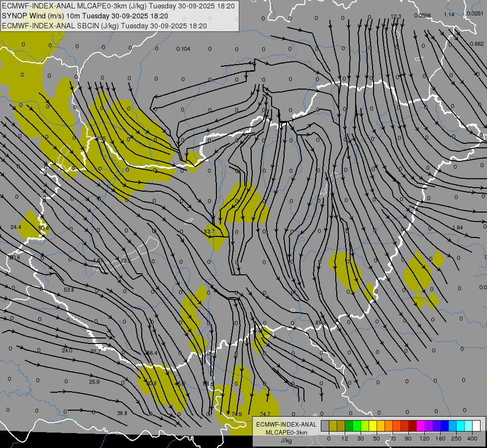Click the brown swatch left of the 12 tick

point(341,426)
